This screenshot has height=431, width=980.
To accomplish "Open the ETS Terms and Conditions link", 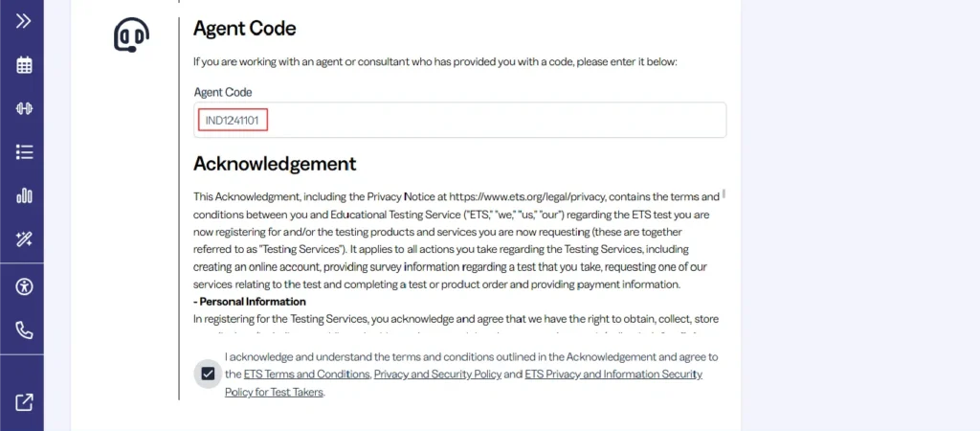I will point(306,374).
